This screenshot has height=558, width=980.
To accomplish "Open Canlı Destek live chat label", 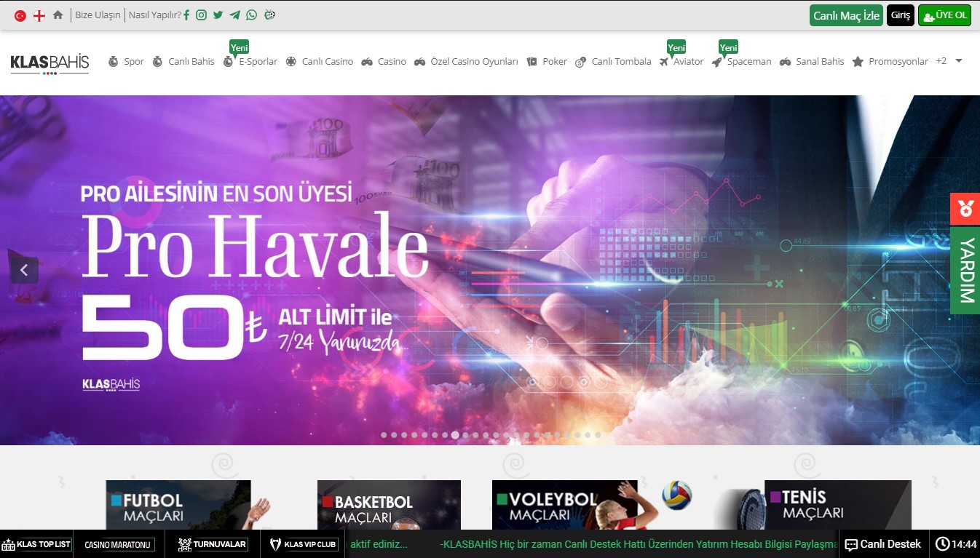I will pyautogui.click(x=890, y=544).
